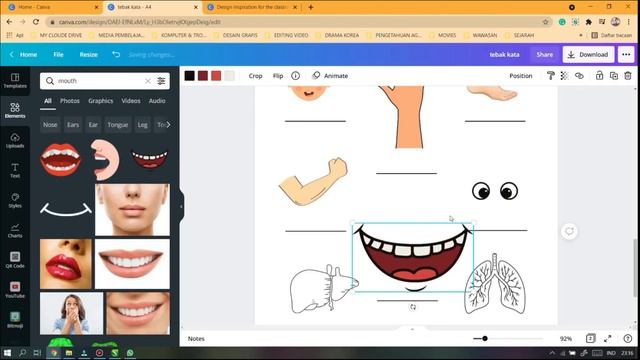Show more suggestion chips with arrow
Screen dimensions: 640x360
[x=168, y=124]
